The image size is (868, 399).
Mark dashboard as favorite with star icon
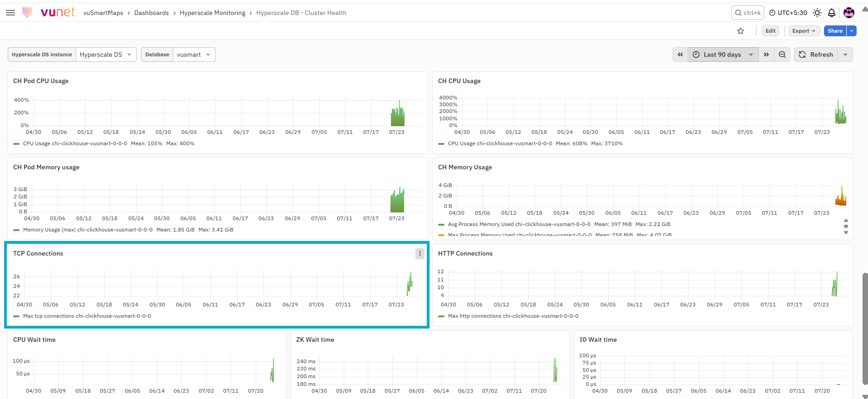(741, 31)
